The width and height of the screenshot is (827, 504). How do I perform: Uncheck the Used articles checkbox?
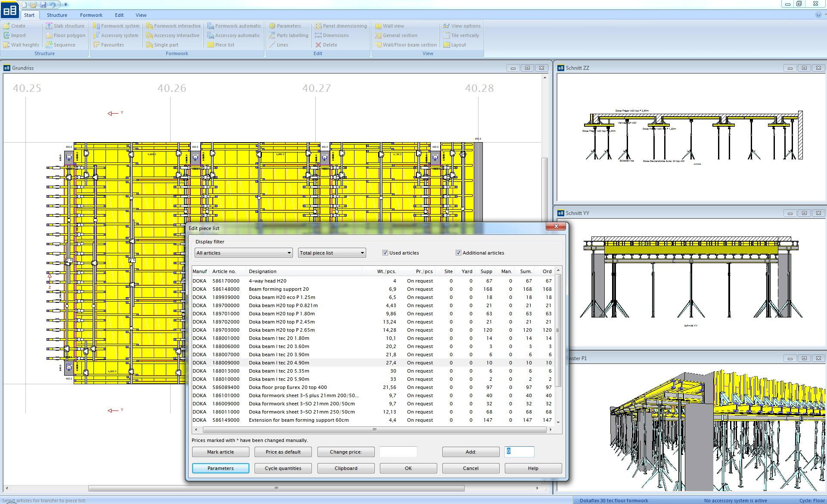[x=385, y=253]
